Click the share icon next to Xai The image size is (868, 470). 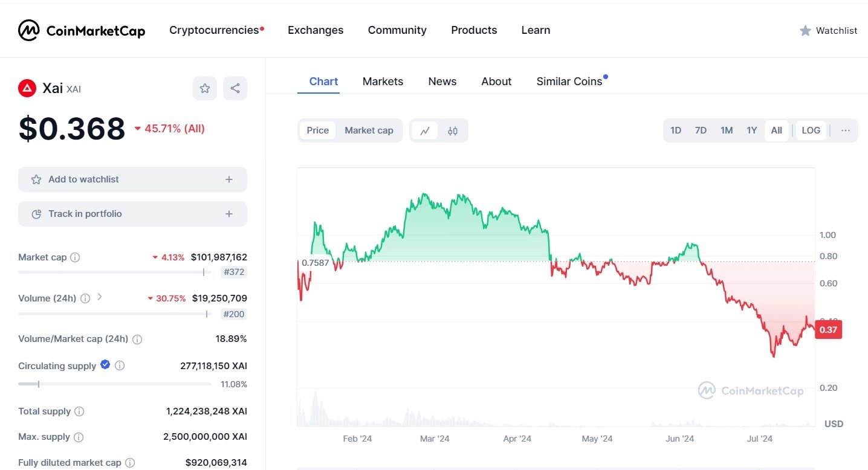tap(235, 88)
